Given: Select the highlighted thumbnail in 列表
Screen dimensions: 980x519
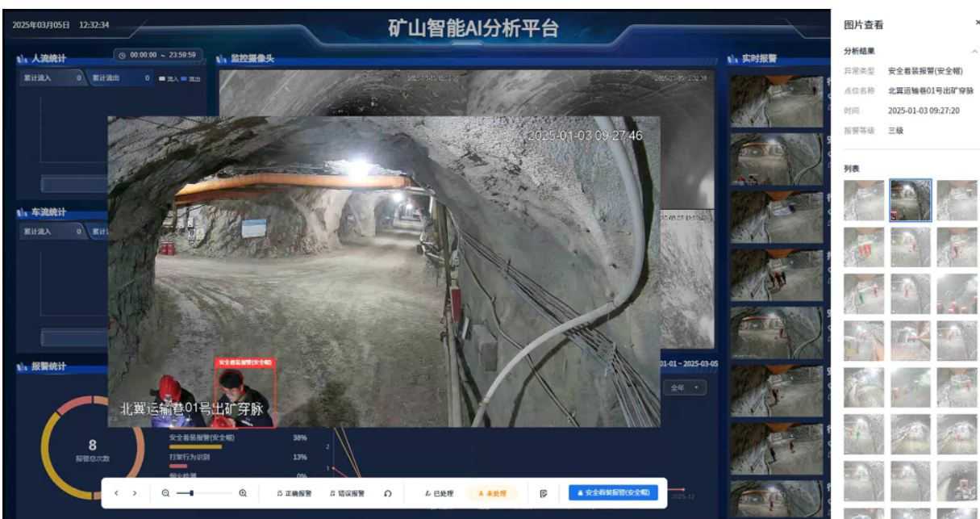Looking at the screenshot, I should (x=911, y=200).
